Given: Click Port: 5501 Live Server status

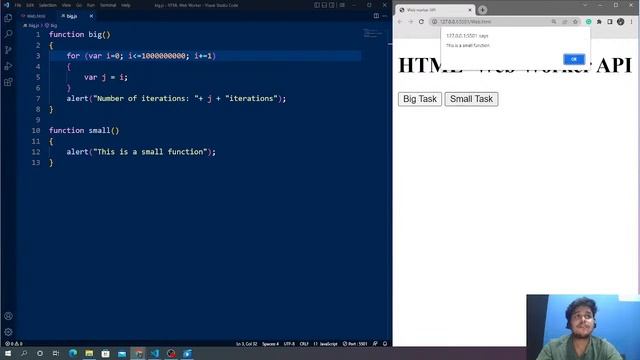Looking at the screenshot, I should [x=355, y=344].
